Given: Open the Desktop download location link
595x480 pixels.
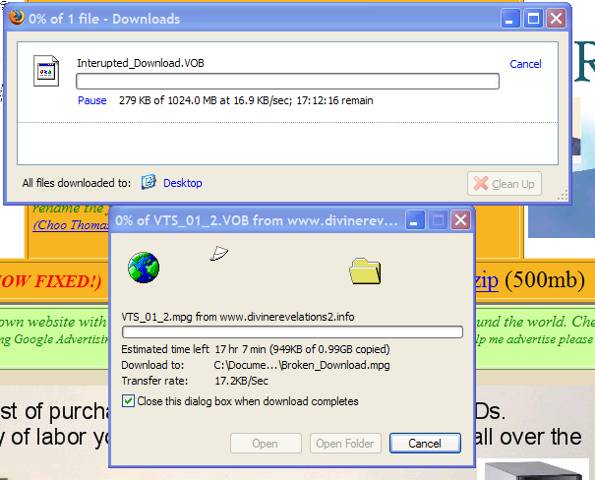Looking at the screenshot, I should pos(183,183).
